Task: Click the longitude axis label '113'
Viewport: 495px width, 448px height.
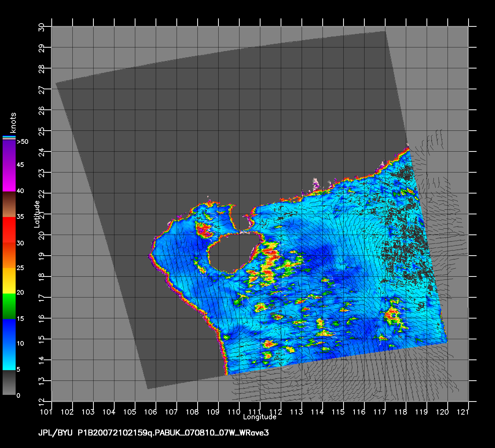Action: [296, 412]
